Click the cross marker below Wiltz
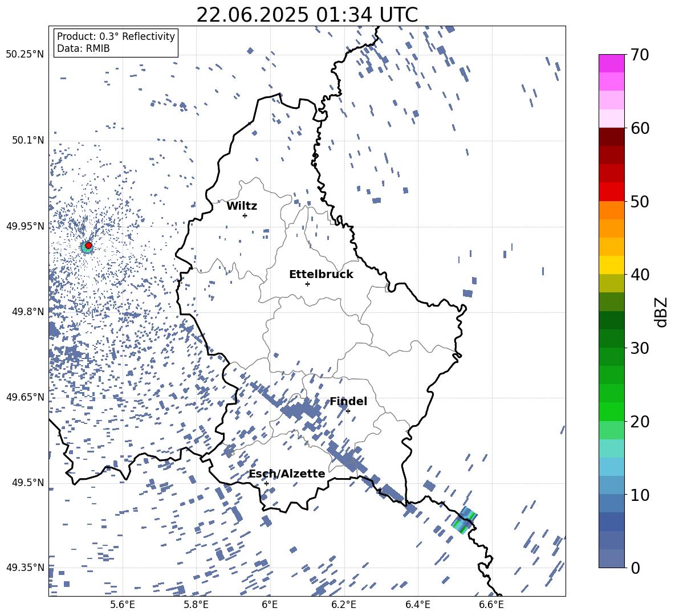The image size is (675, 616). [245, 215]
